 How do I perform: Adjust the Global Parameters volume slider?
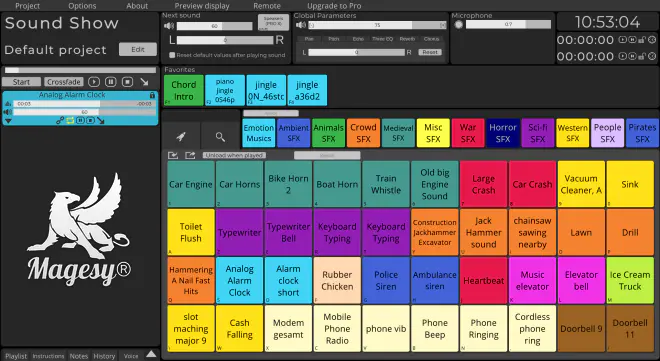[377, 25]
